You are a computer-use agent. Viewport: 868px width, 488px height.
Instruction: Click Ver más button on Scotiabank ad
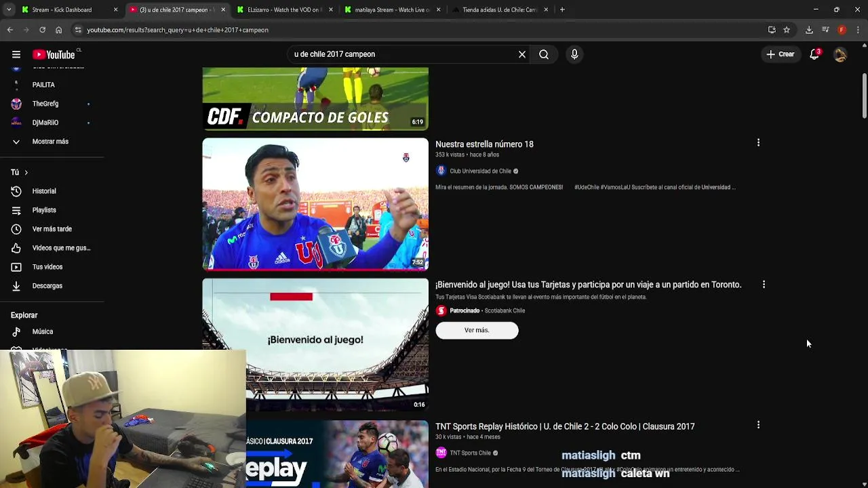point(477,330)
